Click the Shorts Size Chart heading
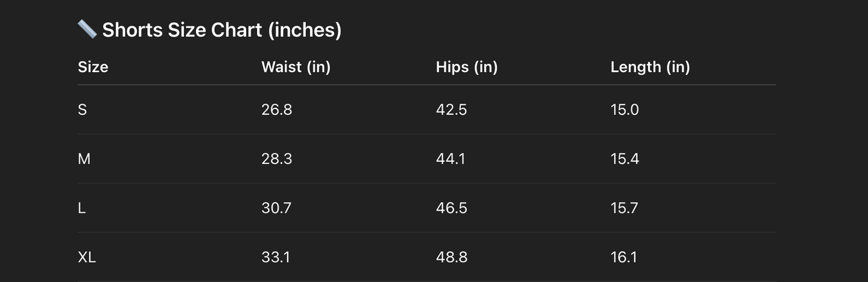This screenshot has height=282, width=868. 222,29
